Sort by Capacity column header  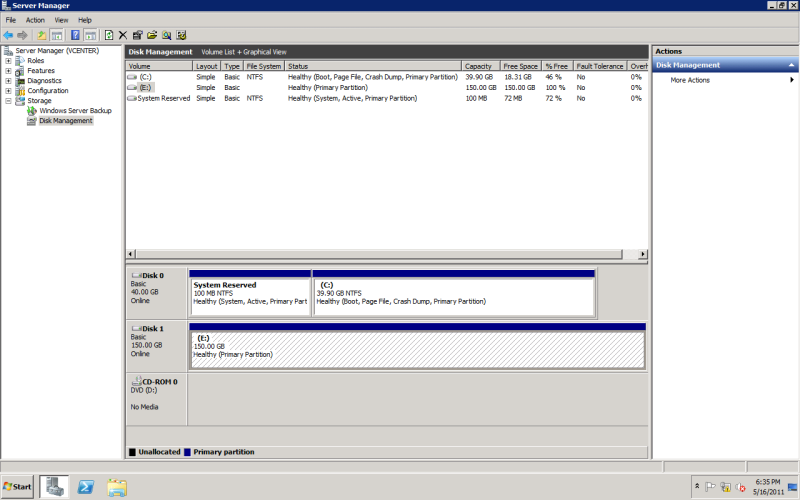480,66
